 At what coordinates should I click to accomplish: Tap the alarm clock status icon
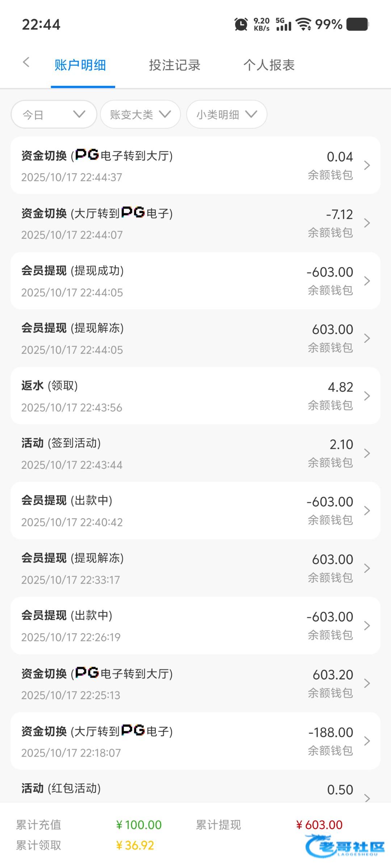pos(241,24)
